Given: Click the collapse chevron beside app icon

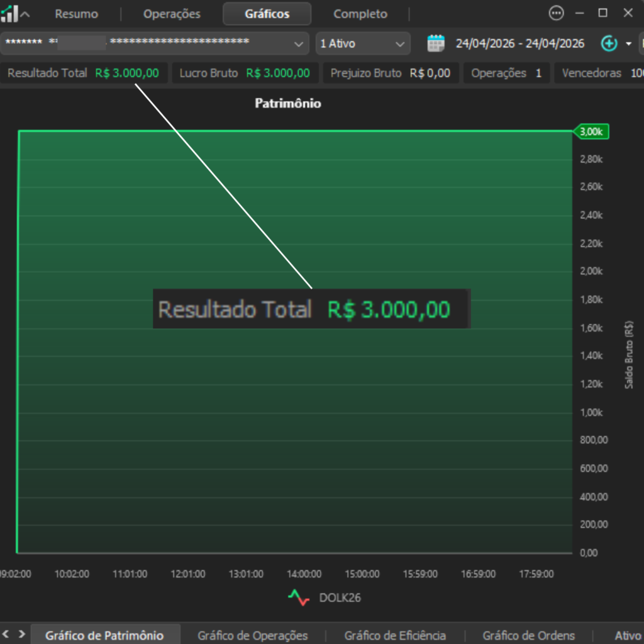Looking at the screenshot, I should [25, 15].
